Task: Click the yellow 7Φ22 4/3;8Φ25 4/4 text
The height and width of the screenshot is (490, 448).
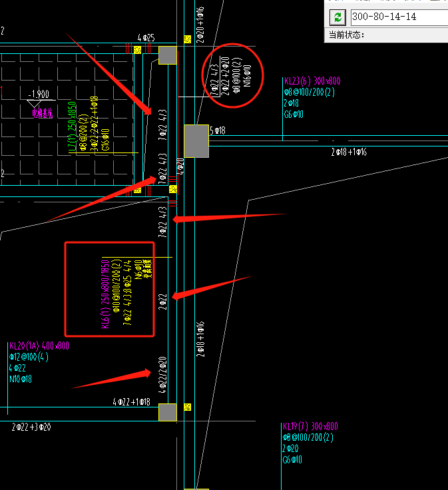Action: click(x=127, y=292)
